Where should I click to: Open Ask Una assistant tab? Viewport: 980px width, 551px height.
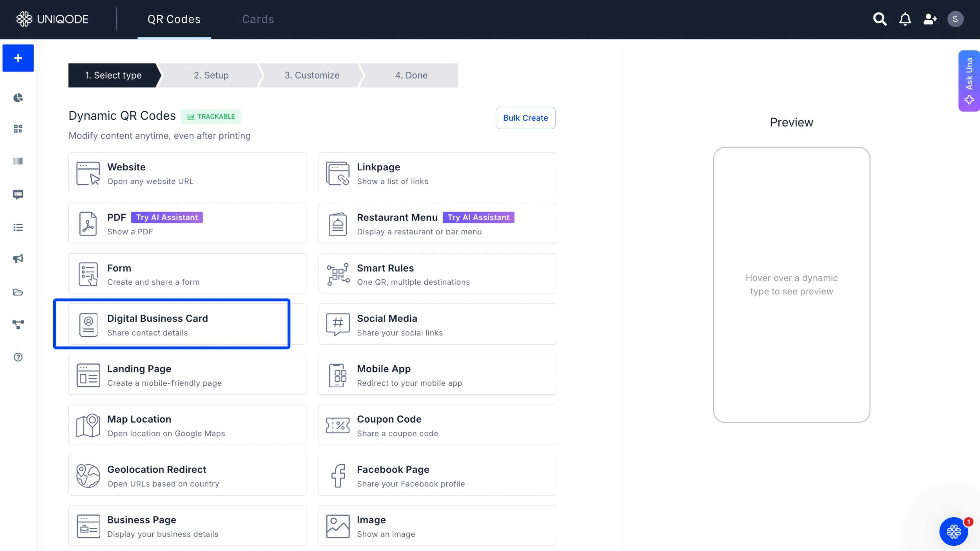969,81
